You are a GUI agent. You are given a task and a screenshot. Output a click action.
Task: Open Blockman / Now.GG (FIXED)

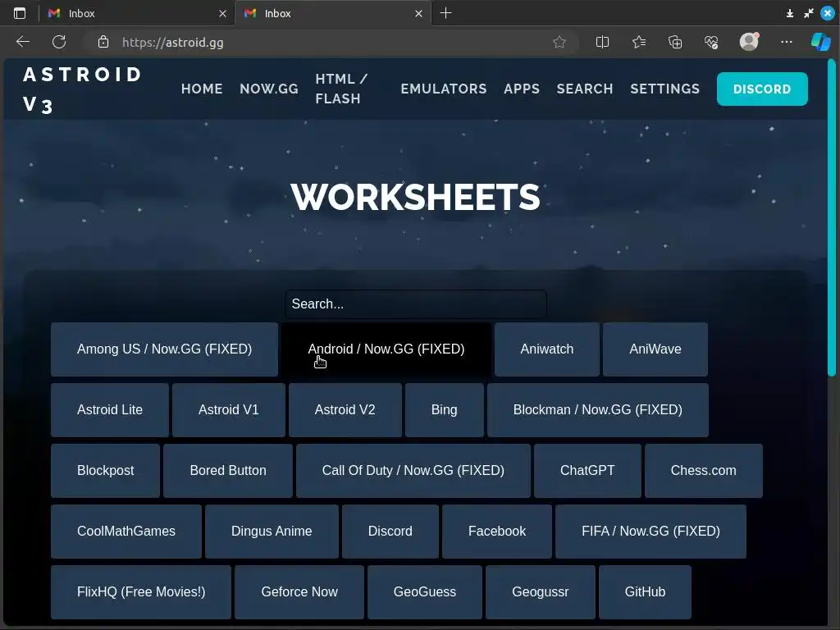(x=598, y=410)
